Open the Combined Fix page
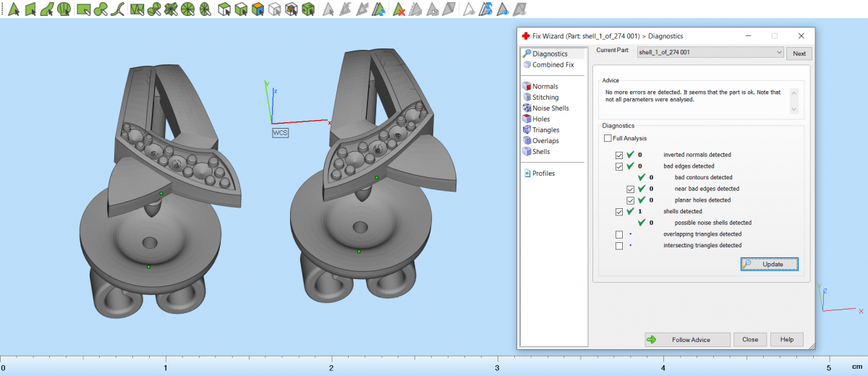The width and height of the screenshot is (868, 376). 553,65
